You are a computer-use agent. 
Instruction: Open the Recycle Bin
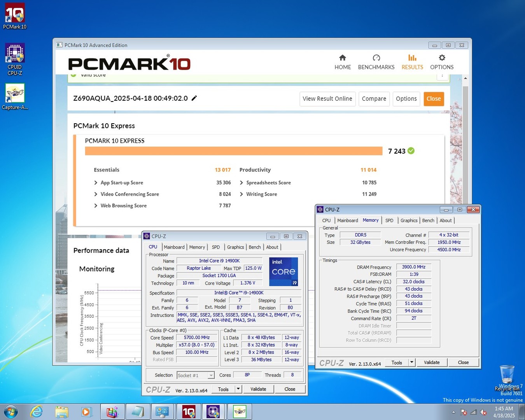[507, 378]
